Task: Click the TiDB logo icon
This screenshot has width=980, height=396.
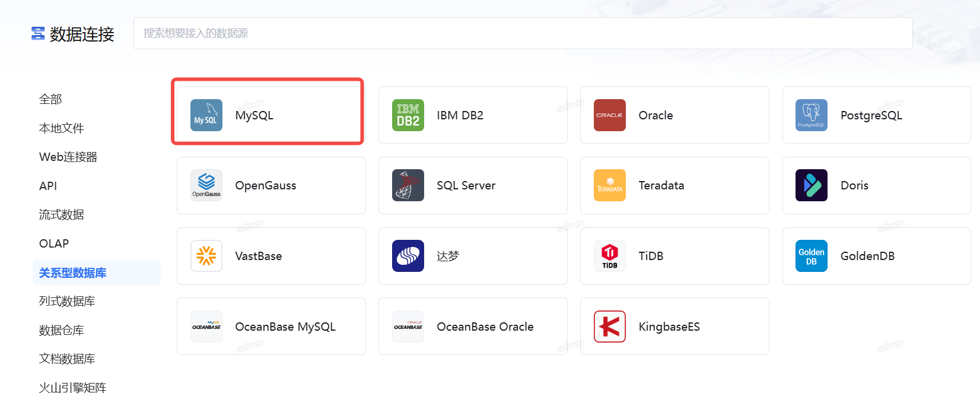Action: (x=610, y=256)
